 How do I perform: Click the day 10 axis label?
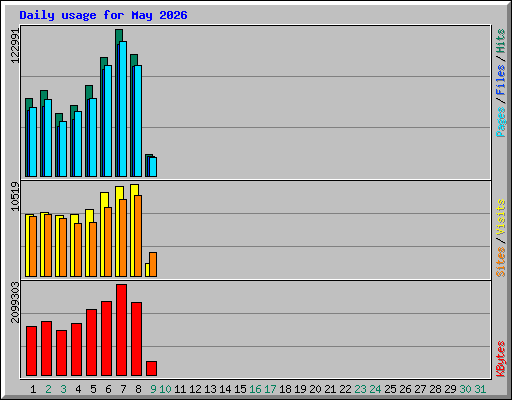pyautogui.click(x=165, y=389)
